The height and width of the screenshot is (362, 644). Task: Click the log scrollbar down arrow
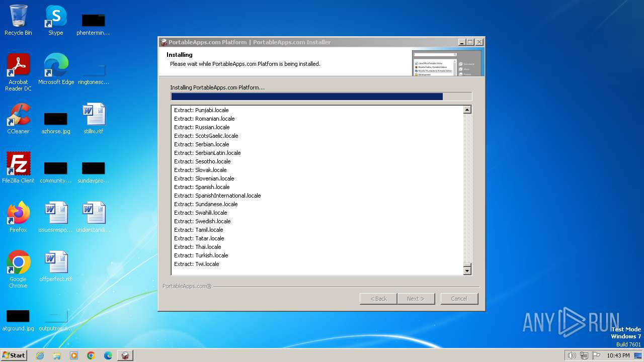tap(467, 271)
